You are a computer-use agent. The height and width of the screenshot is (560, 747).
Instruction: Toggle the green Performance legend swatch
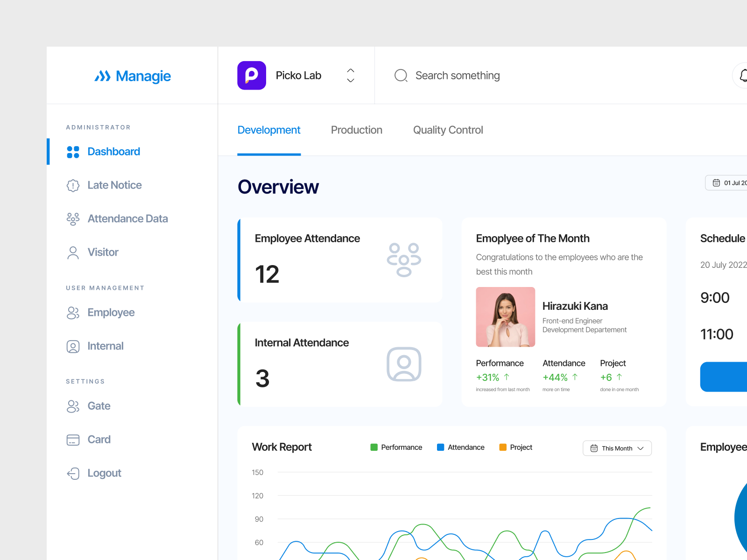click(x=374, y=447)
